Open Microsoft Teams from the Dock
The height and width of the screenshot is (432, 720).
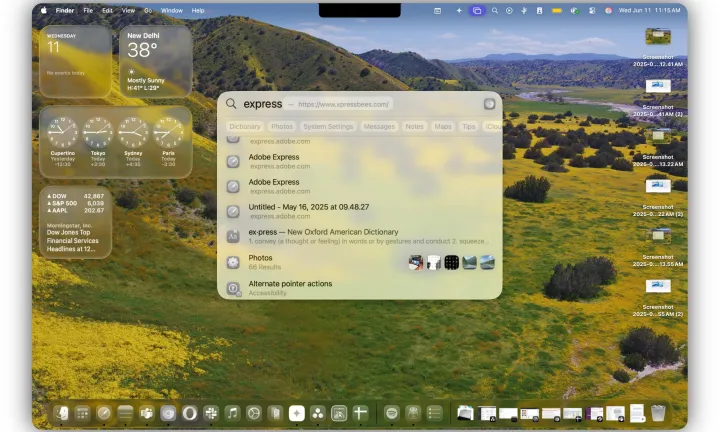coord(147,414)
